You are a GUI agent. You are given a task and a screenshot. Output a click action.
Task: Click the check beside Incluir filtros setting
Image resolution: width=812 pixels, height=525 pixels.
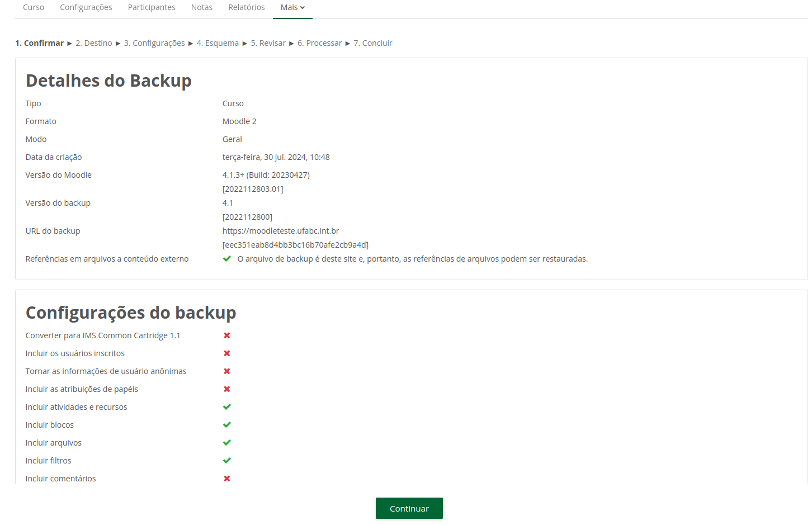(x=226, y=460)
